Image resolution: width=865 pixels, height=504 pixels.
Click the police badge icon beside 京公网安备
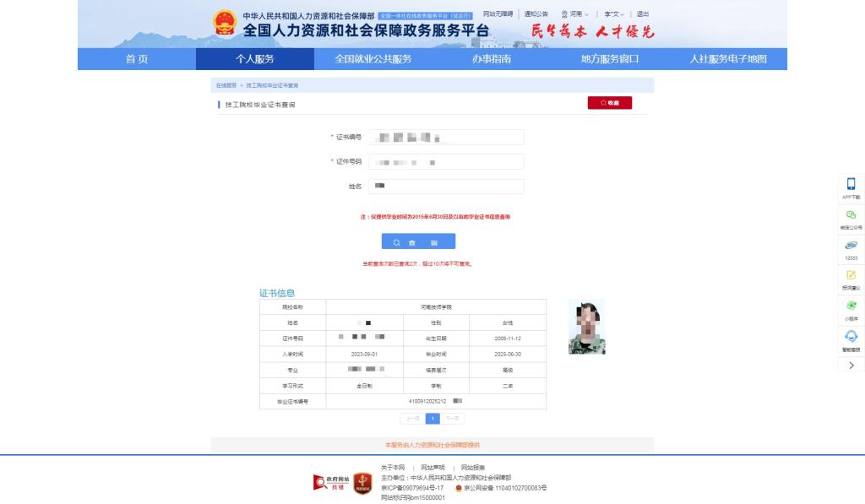[x=459, y=488]
